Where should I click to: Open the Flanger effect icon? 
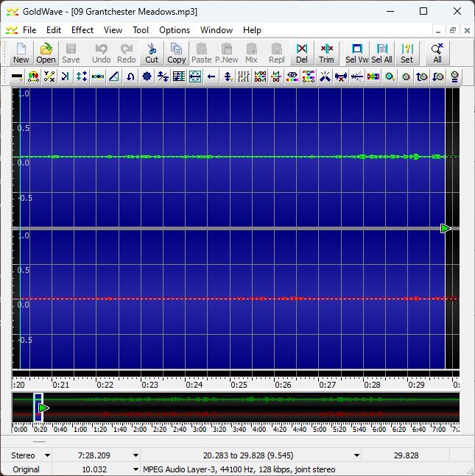click(98, 77)
